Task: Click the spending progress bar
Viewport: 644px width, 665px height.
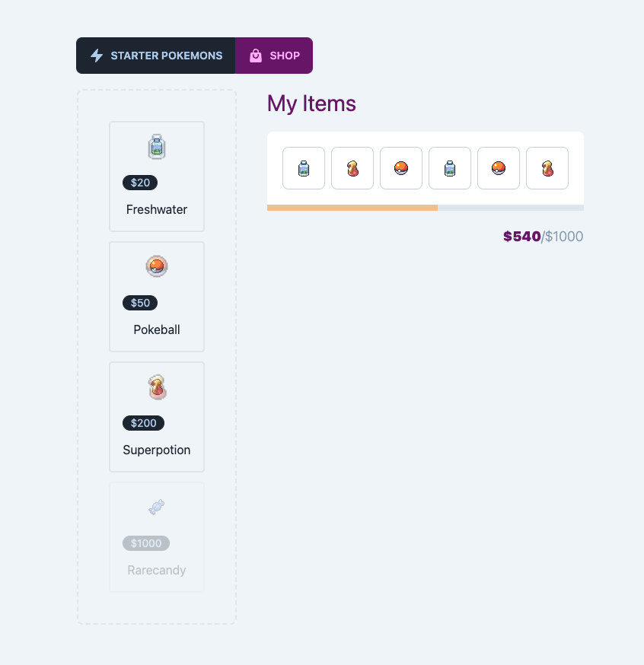Action: 425,207
